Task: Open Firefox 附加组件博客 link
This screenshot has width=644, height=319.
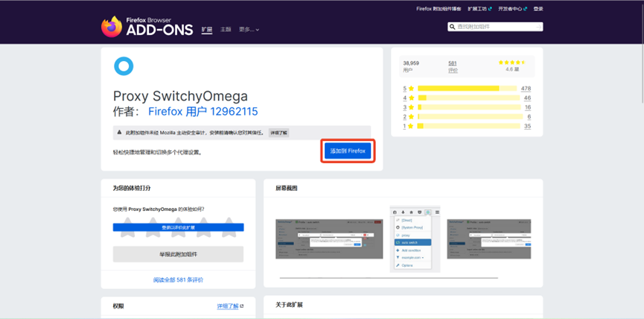Action: point(439,9)
